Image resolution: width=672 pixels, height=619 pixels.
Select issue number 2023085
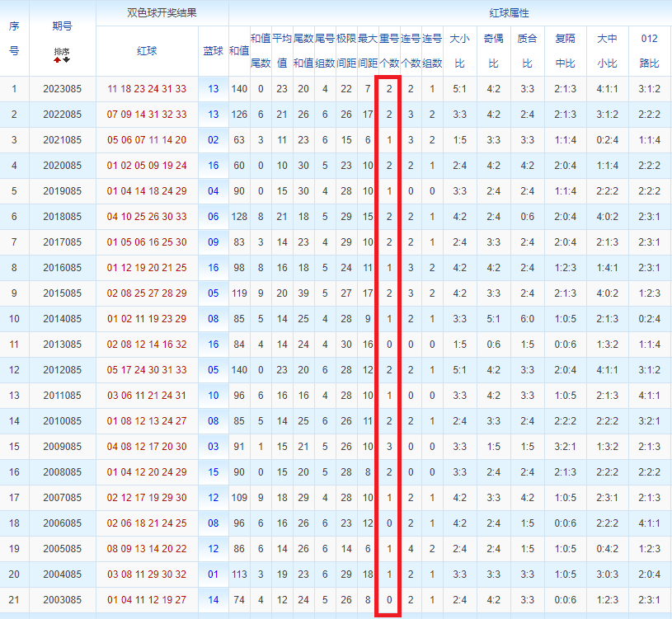coord(62,89)
